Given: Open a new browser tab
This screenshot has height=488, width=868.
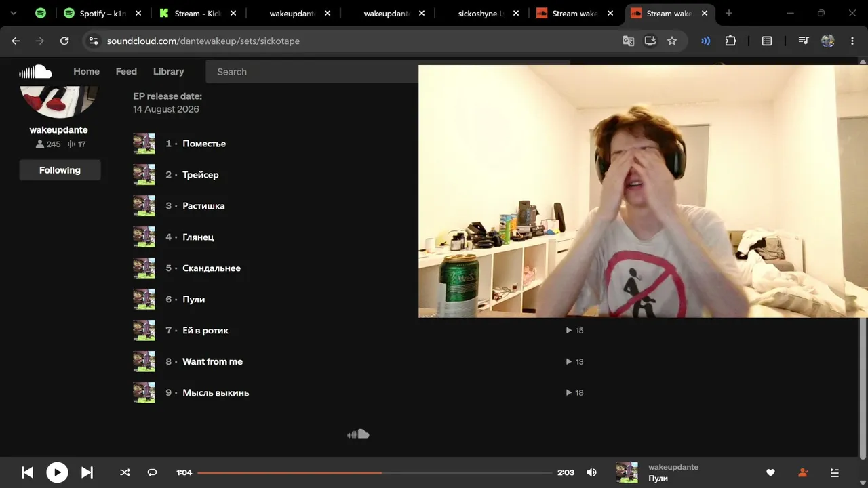Looking at the screenshot, I should point(729,13).
